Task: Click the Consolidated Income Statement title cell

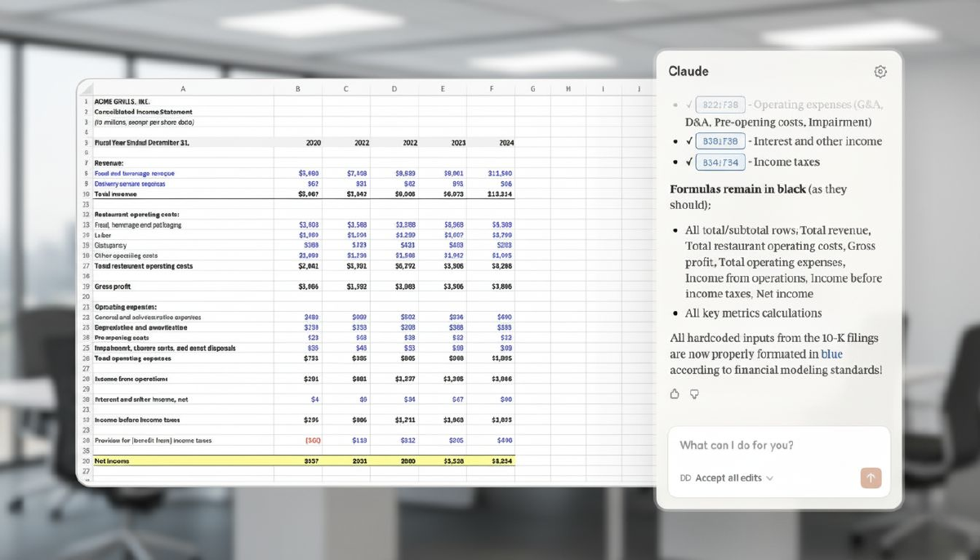Action: [143, 112]
